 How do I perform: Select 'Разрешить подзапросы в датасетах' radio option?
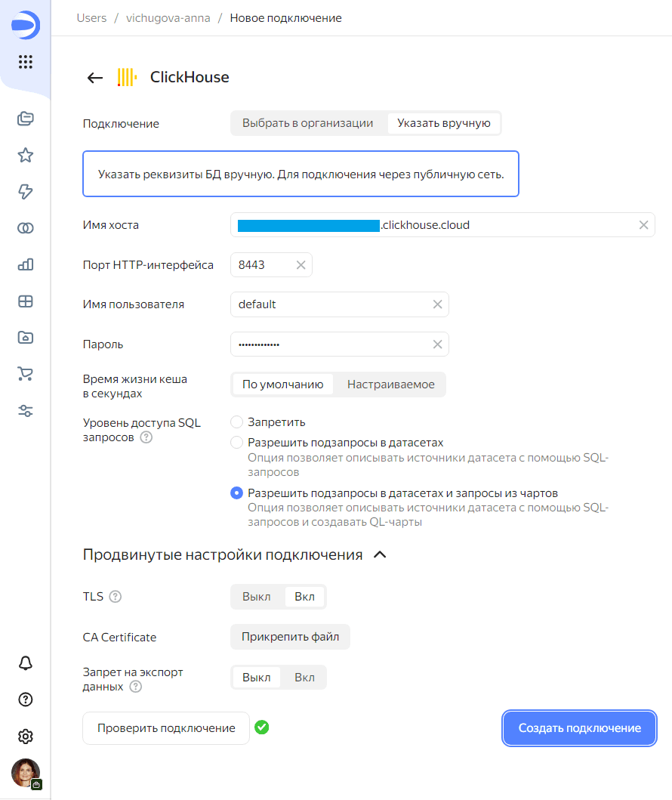(x=236, y=443)
